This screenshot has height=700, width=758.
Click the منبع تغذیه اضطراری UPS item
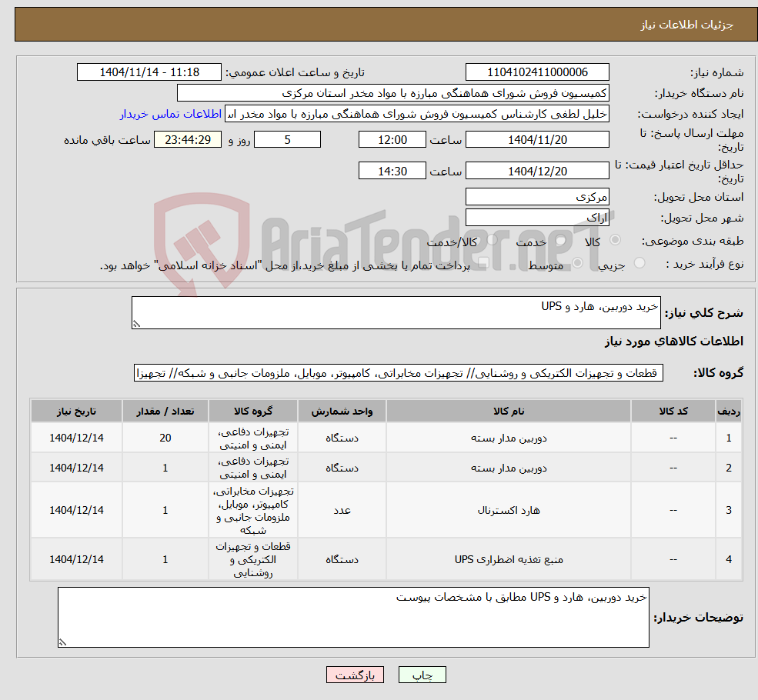tap(509, 559)
